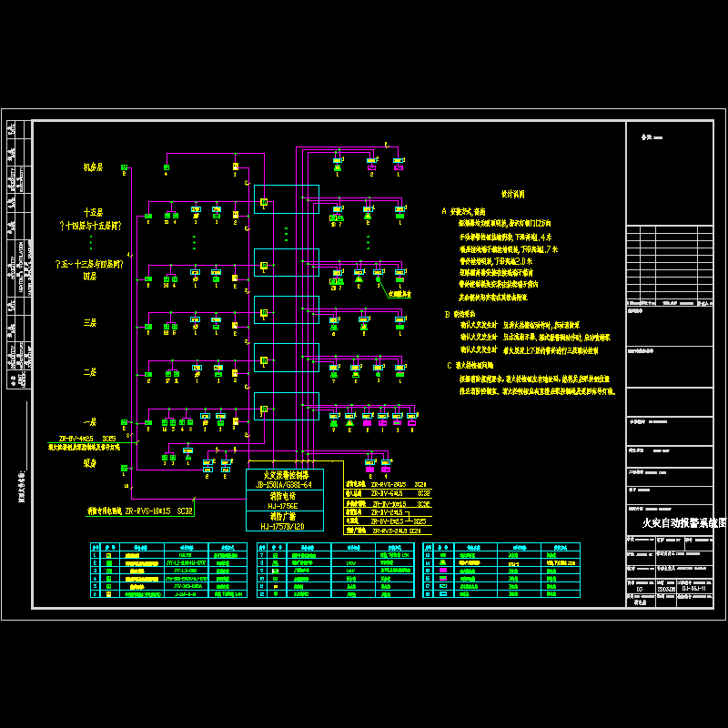
Task: Click the note line ending in 1.4米
Action: (x=505, y=238)
